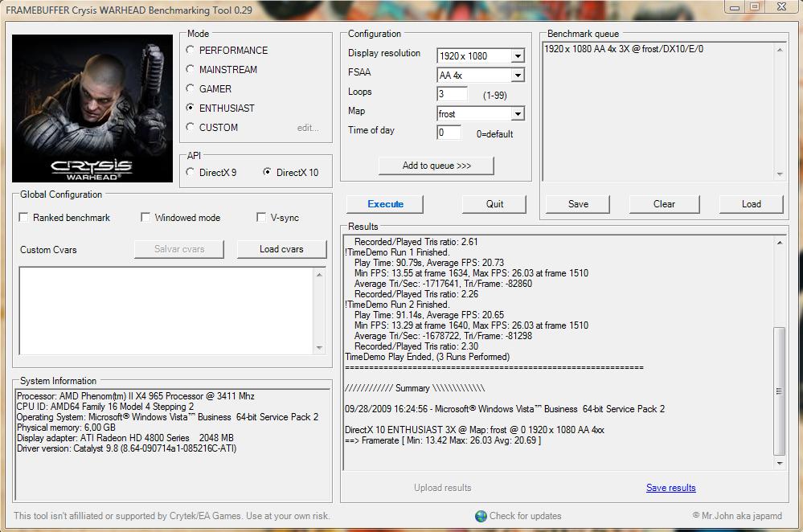Open the Map dropdown showing frost

tap(518, 113)
